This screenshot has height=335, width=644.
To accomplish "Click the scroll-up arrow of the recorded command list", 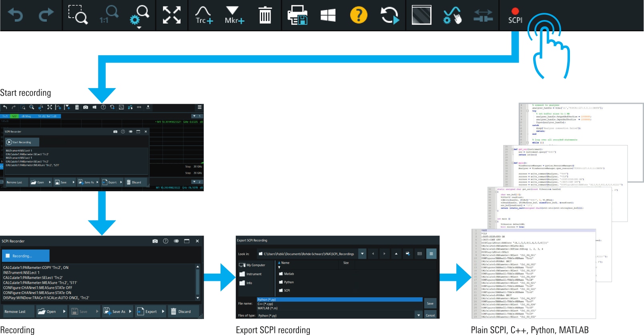I will point(198,266).
